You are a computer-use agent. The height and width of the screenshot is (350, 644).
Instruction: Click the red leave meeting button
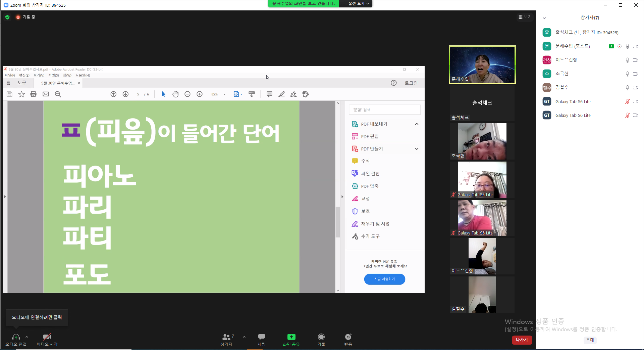click(522, 340)
